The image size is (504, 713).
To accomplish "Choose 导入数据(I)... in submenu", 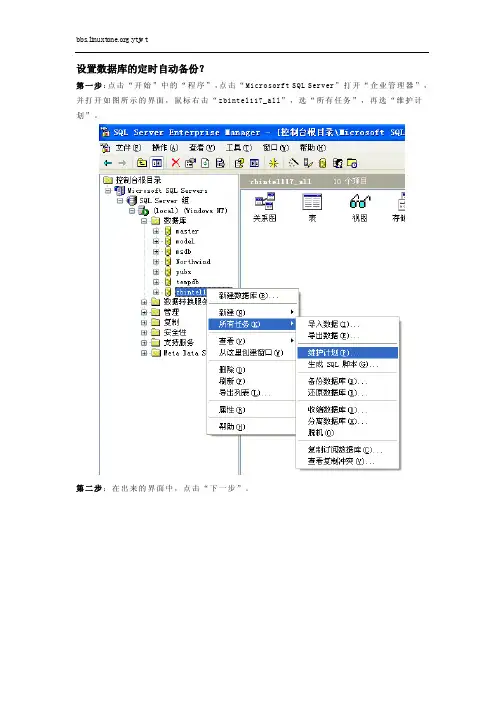I will click(348, 324).
